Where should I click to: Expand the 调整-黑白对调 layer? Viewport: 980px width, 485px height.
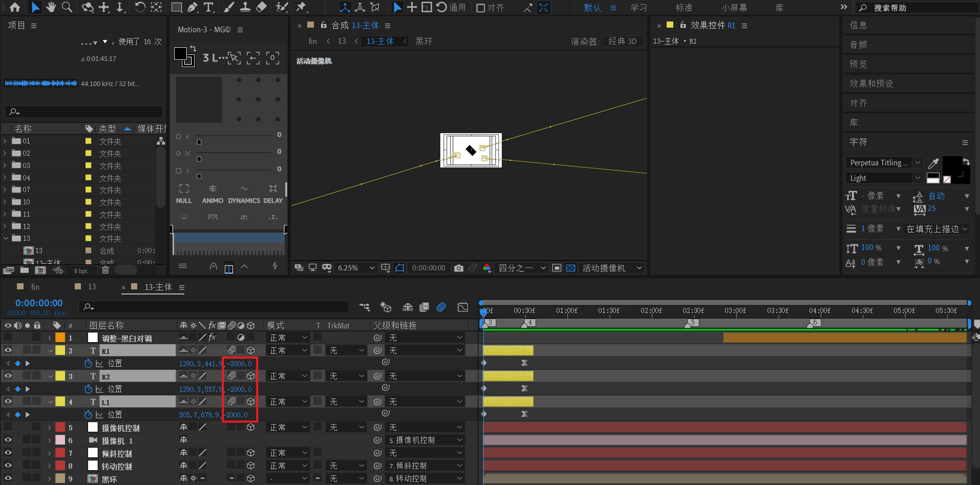tap(50, 338)
